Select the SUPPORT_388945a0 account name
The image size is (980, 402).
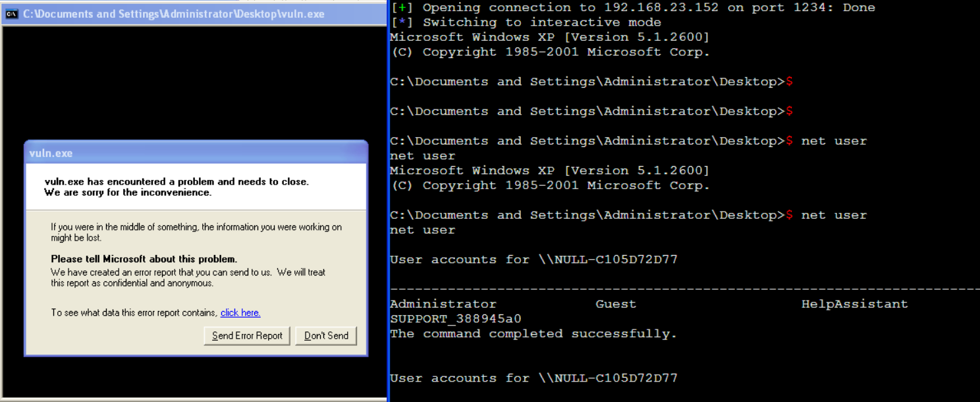click(456, 319)
